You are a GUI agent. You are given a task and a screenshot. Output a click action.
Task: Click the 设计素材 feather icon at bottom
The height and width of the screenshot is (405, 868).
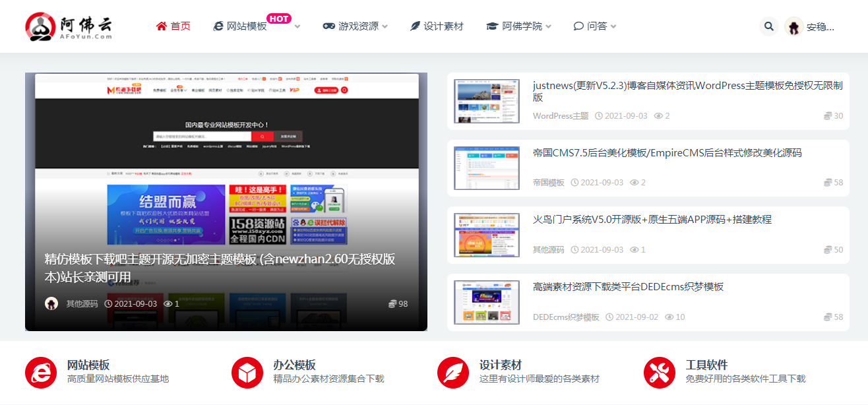[453, 373]
